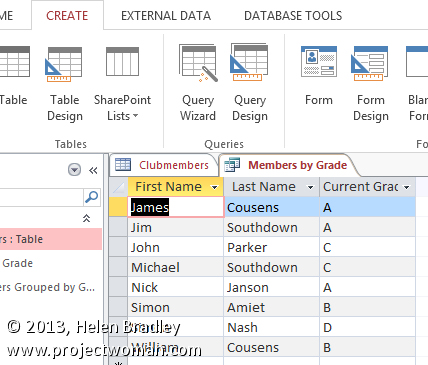Viewport: 428px width, 365px height.
Task: Open the Grade query in the navigation pane
Action: pos(51,263)
